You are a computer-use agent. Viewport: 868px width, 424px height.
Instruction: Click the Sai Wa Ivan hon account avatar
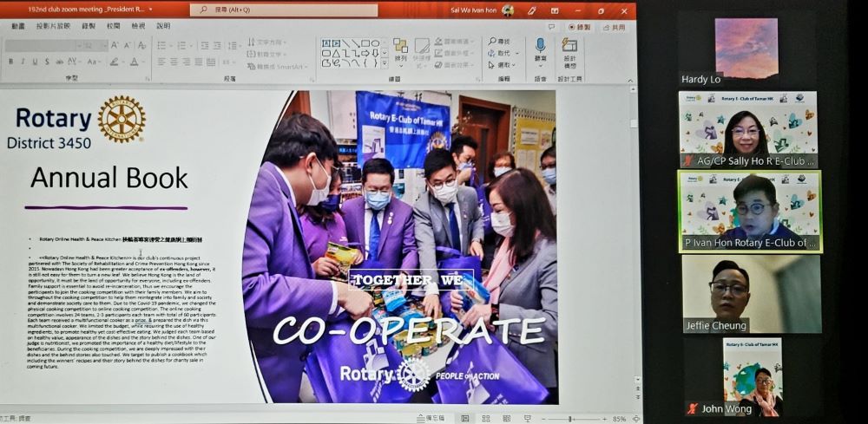(508, 10)
